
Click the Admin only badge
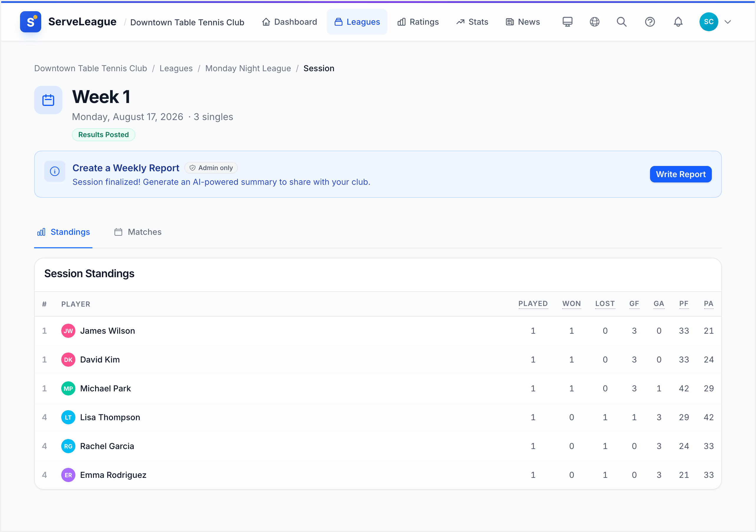coord(211,168)
